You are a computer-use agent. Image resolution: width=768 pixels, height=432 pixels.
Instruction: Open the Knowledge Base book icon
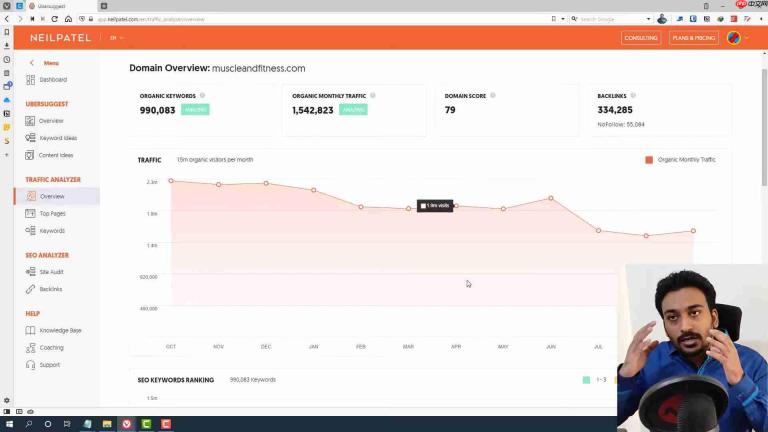[30, 330]
